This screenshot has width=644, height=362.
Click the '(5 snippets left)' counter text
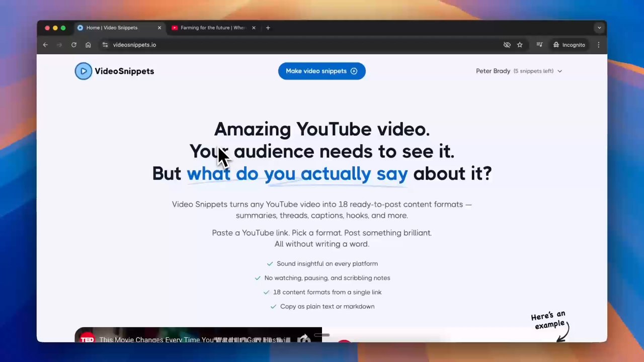pyautogui.click(x=533, y=71)
